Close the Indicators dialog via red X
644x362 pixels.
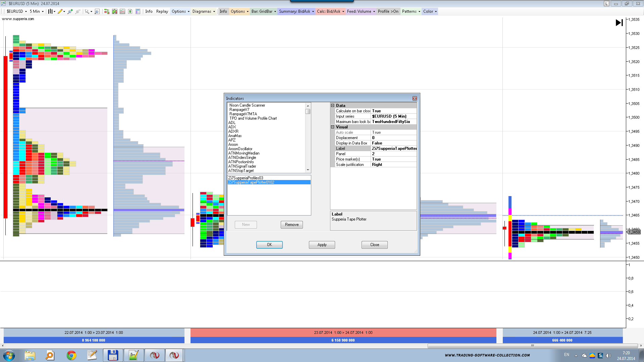tap(415, 99)
